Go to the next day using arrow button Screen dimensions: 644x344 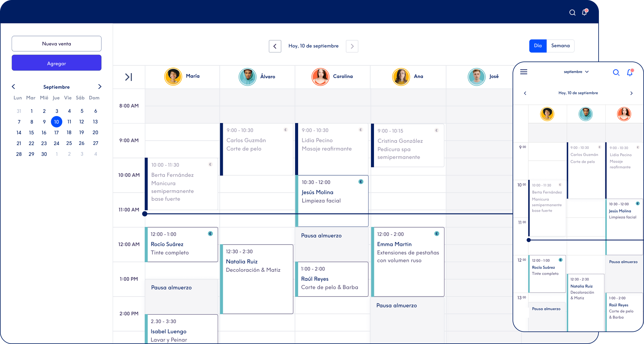click(352, 46)
